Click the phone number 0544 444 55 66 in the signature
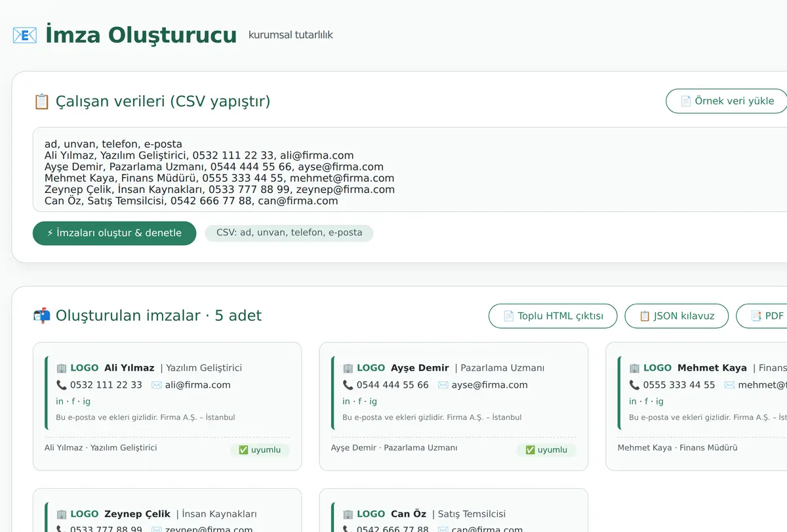The image size is (787, 532). point(393,385)
